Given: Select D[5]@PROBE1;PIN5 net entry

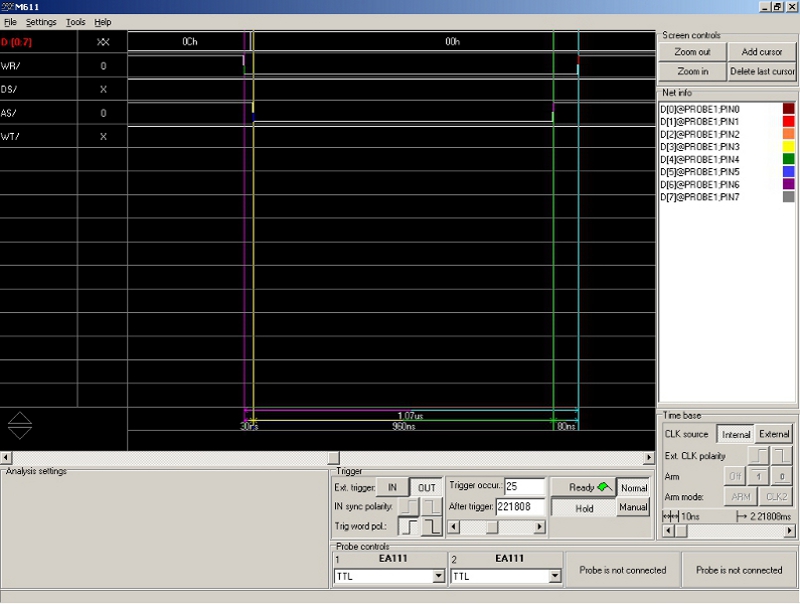Looking at the screenshot, I should [699, 172].
